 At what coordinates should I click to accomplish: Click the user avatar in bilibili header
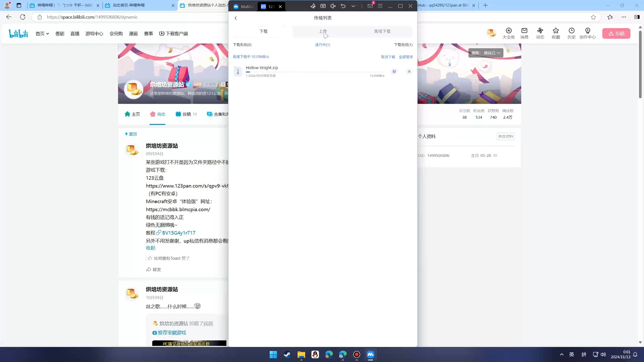pos(491,33)
